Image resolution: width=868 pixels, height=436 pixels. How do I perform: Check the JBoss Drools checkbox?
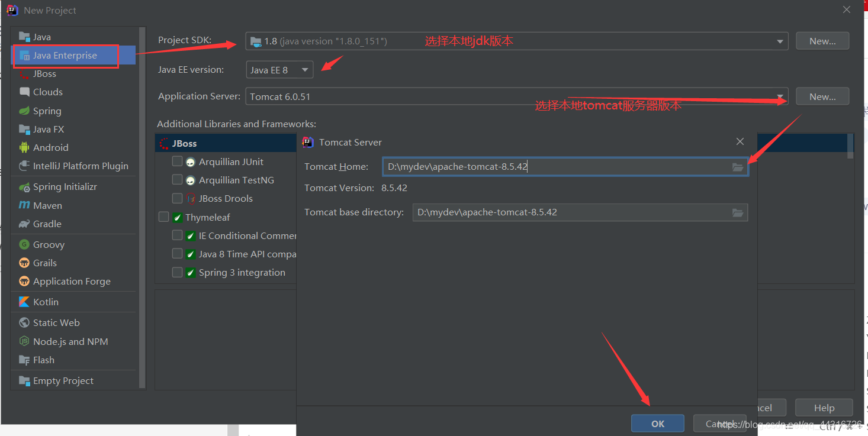point(177,198)
